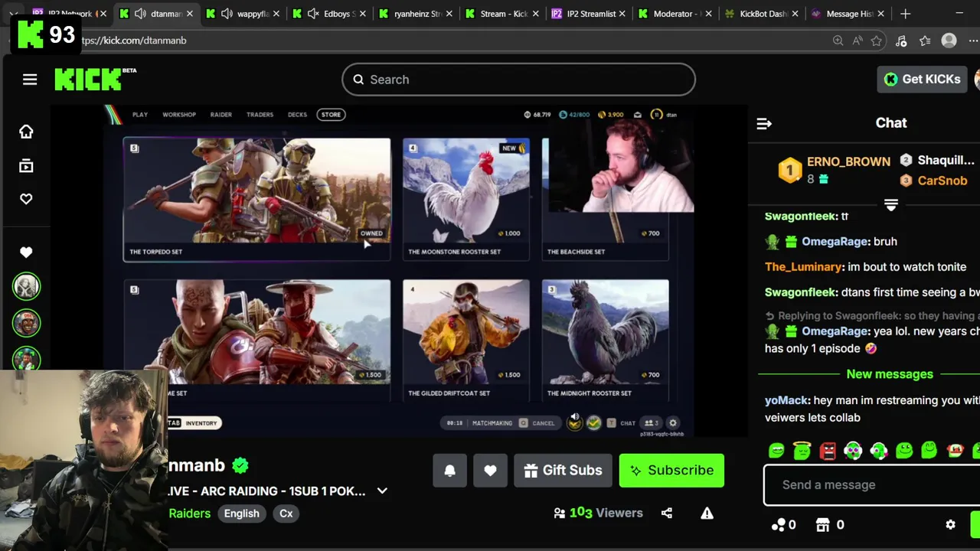The width and height of the screenshot is (980, 551).
Task: Jump to New messages in chat
Action: 890,374
